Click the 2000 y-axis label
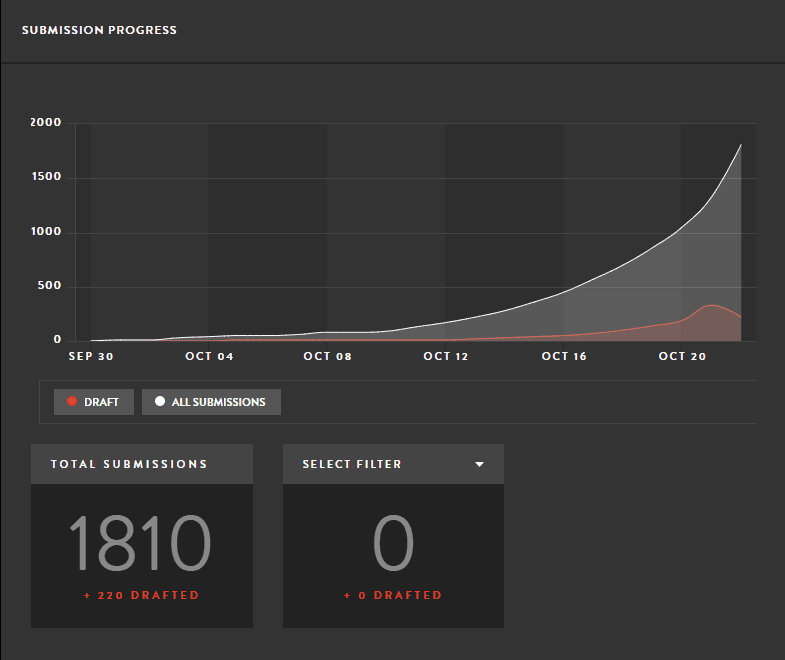785x660 pixels. coord(46,123)
